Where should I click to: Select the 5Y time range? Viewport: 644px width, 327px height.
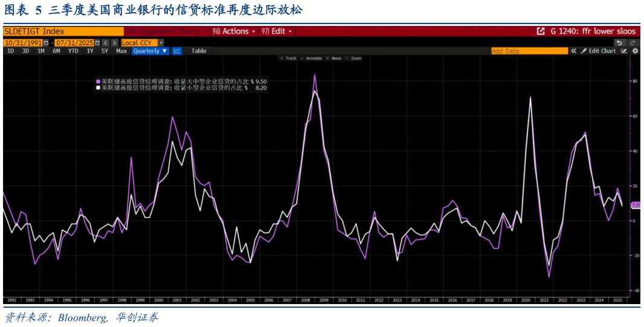(105, 51)
